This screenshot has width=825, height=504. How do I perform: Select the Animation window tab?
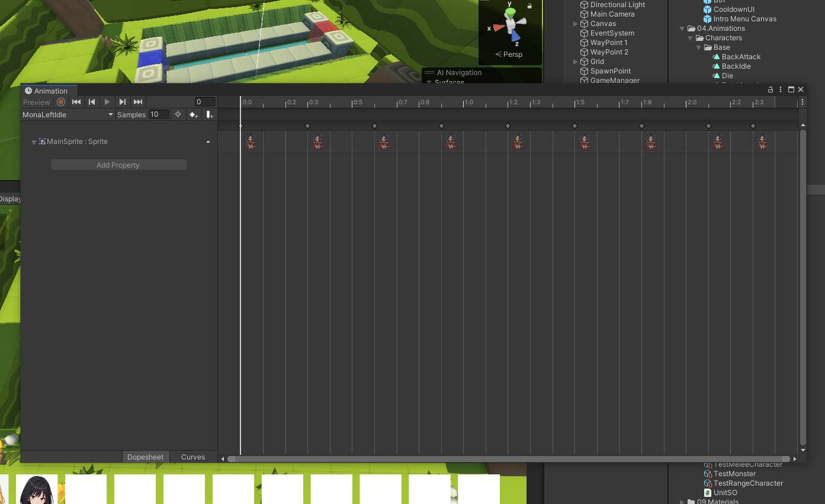click(49, 91)
